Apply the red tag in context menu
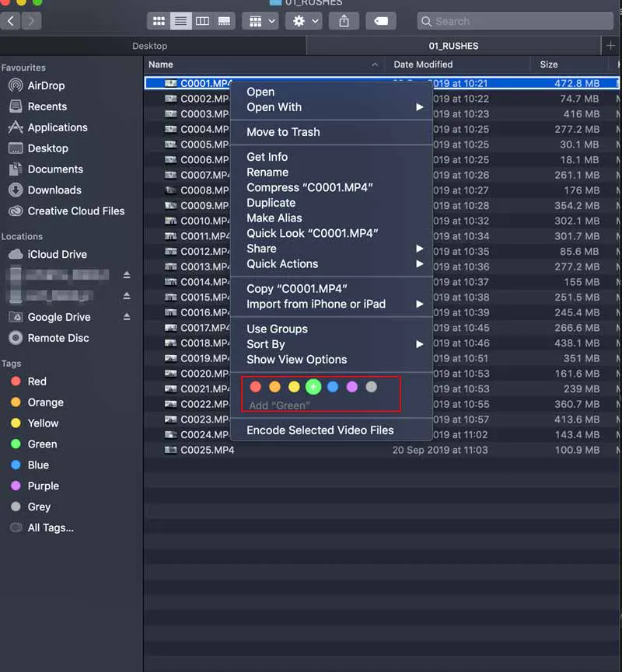This screenshot has height=672, width=622. tap(256, 387)
